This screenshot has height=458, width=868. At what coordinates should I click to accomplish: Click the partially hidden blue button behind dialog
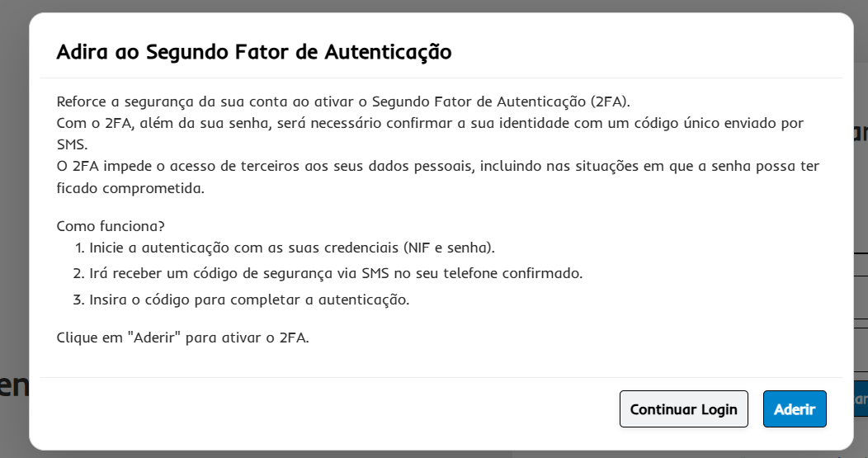861,398
